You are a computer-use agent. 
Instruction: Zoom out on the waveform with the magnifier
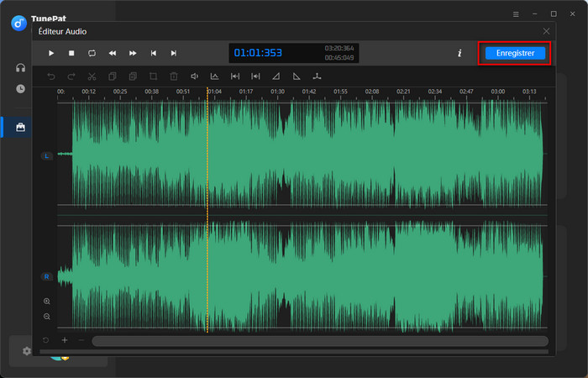47,317
